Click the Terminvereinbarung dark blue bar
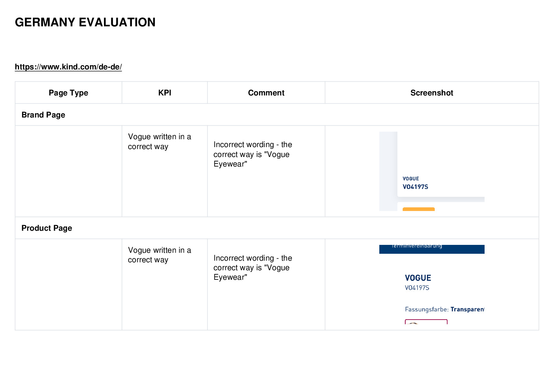Image resolution: width=554 pixels, height=392 pixels. coord(432,249)
